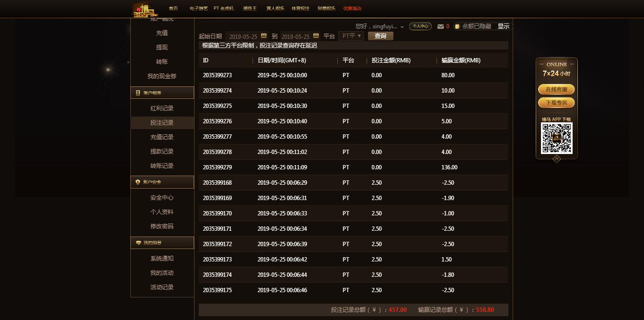Show hidden balance with 显示 toggle
This screenshot has width=644, height=320.
pos(504,26)
